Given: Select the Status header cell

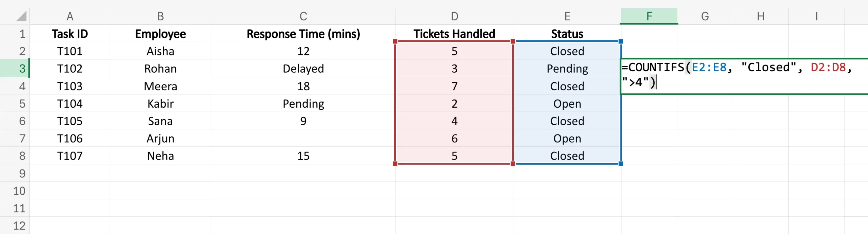Looking at the screenshot, I should 567,34.
